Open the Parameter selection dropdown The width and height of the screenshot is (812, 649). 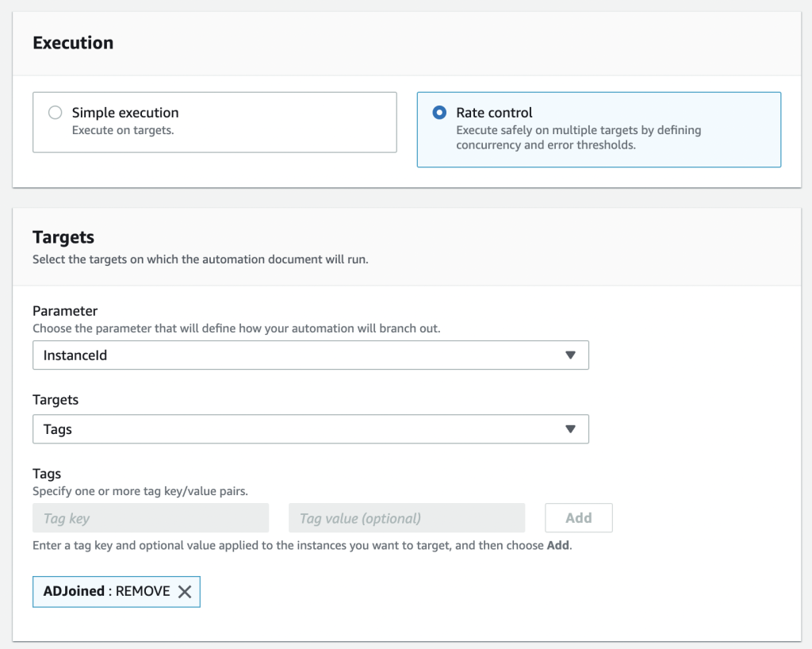click(x=309, y=355)
